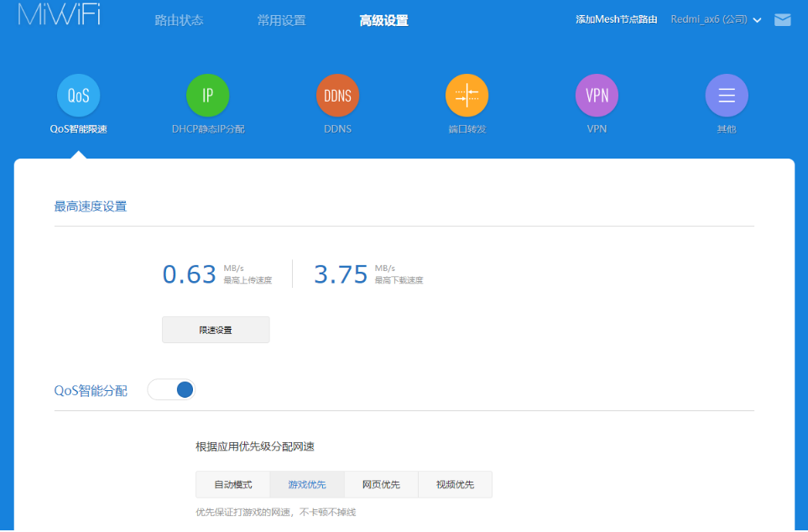Open DDNS settings via its icon
This screenshot has height=532, width=808.
point(337,95)
